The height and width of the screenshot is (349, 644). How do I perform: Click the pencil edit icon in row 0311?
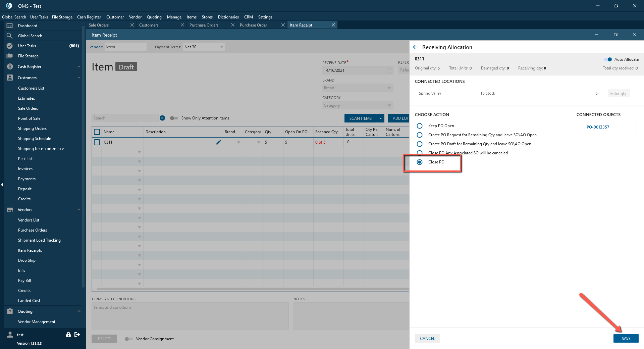click(219, 142)
